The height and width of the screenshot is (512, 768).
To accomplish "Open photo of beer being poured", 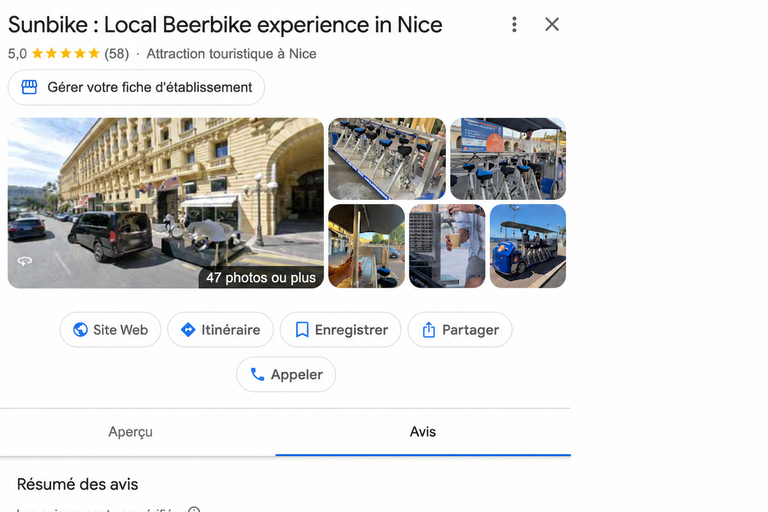I will 447,246.
